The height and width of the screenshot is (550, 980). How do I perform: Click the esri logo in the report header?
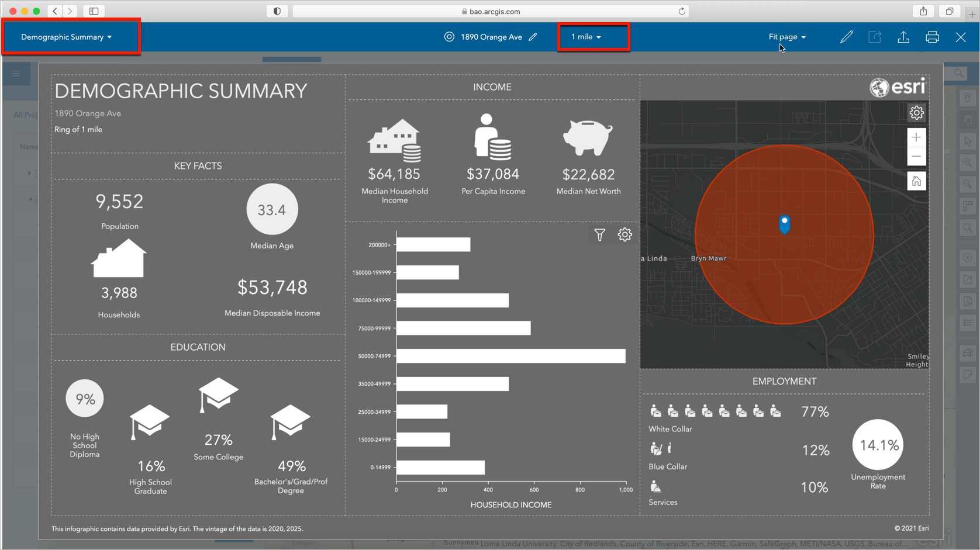pyautogui.click(x=896, y=87)
